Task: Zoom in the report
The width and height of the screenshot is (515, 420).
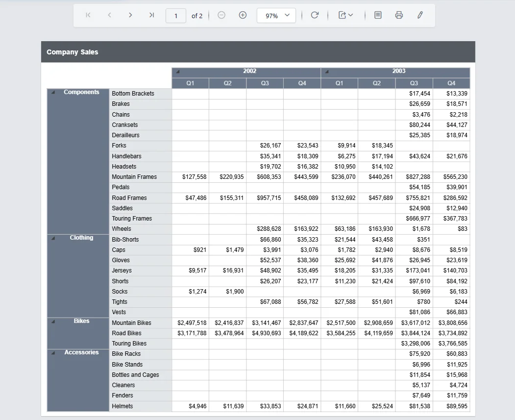Action: 243,15
